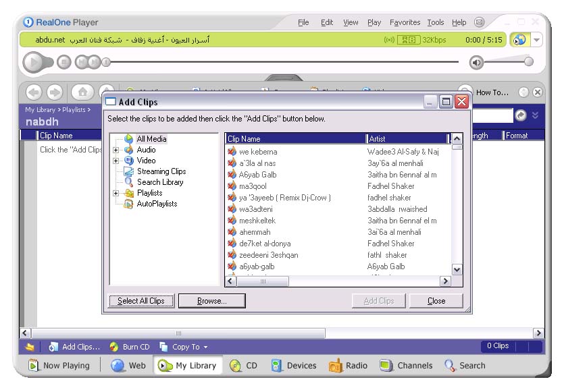Click the Playlists breadcrumb link
The width and height of the screenshot is (564, 392).
(x=74, y=110)
